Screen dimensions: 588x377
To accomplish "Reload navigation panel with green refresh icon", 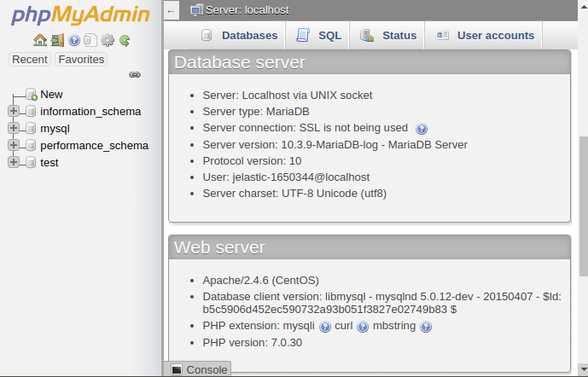I will pos(125,40).
